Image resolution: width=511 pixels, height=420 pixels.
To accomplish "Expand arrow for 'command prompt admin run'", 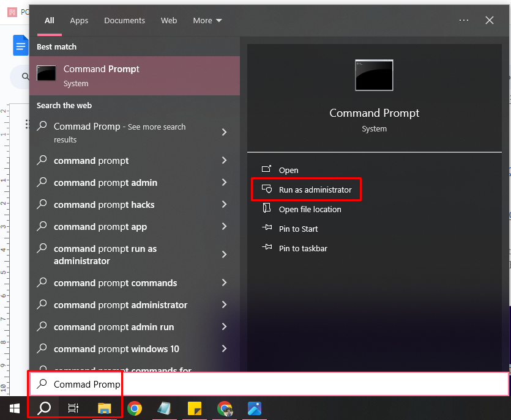I will click(x=224, y=326).
